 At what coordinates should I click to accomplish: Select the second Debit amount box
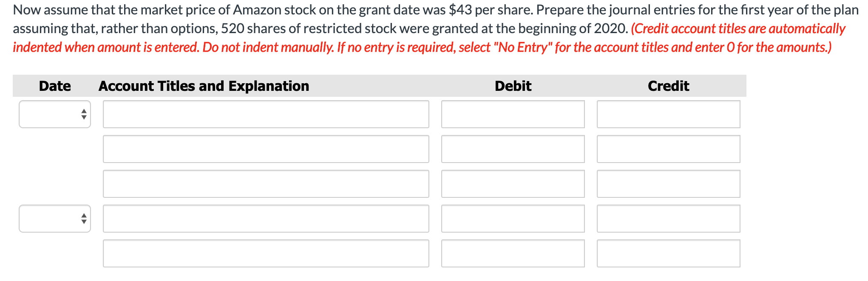pyautogui.click(x=512, y=149)
